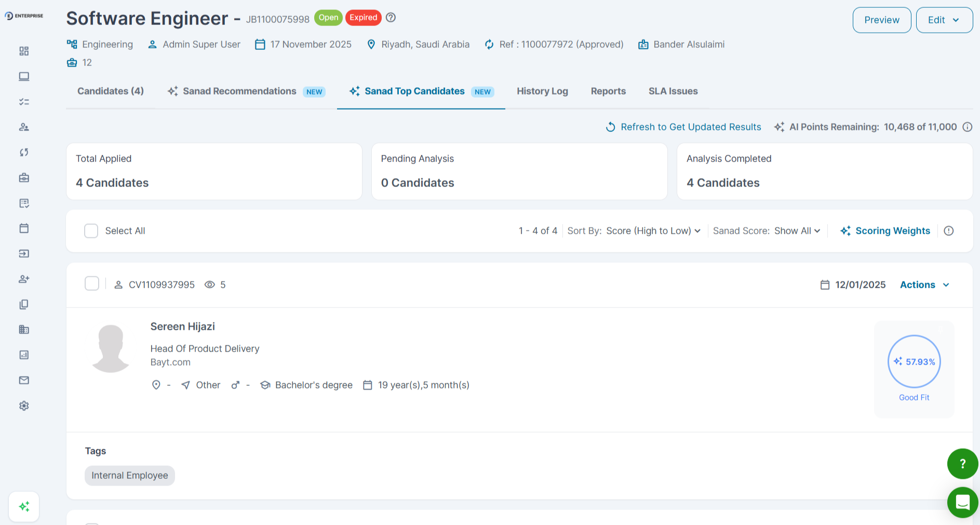Open the Sanad Recommendations tab

239,91
